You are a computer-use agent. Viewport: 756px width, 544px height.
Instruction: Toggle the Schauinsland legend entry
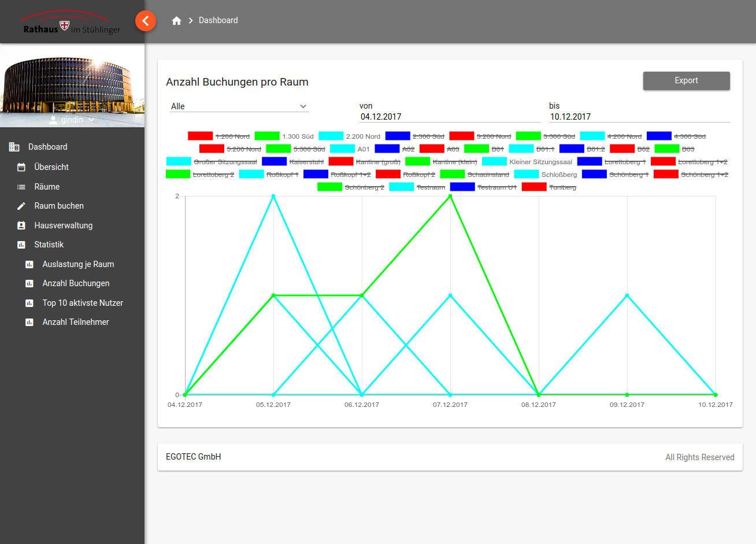coord(475,175)
